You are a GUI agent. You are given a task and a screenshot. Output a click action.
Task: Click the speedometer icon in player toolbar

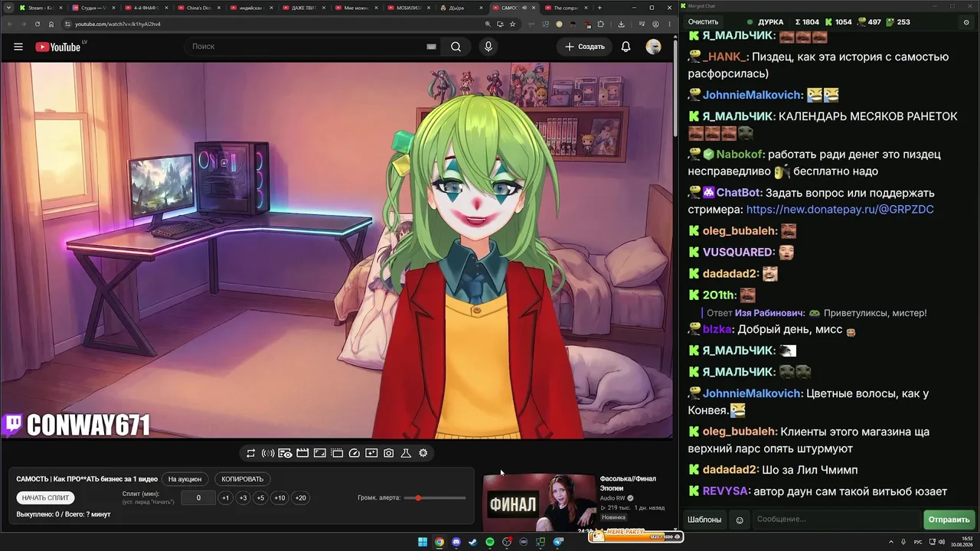coord(354,453)
